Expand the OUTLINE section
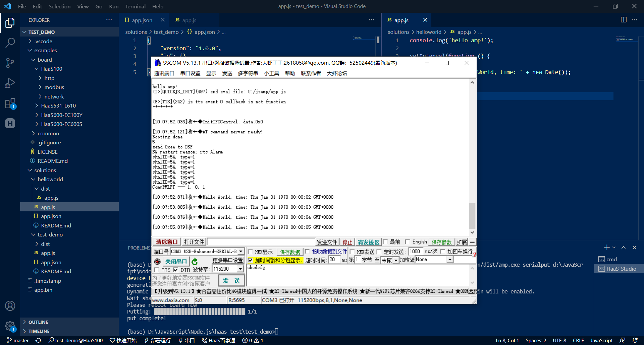Screen dimensions: 644x345 click(x=38, y=322)
